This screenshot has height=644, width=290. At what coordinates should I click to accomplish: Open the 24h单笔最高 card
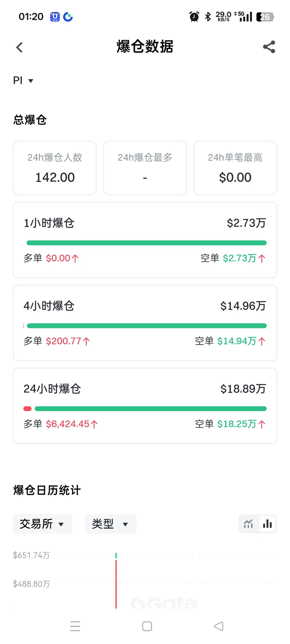(235, 168)
